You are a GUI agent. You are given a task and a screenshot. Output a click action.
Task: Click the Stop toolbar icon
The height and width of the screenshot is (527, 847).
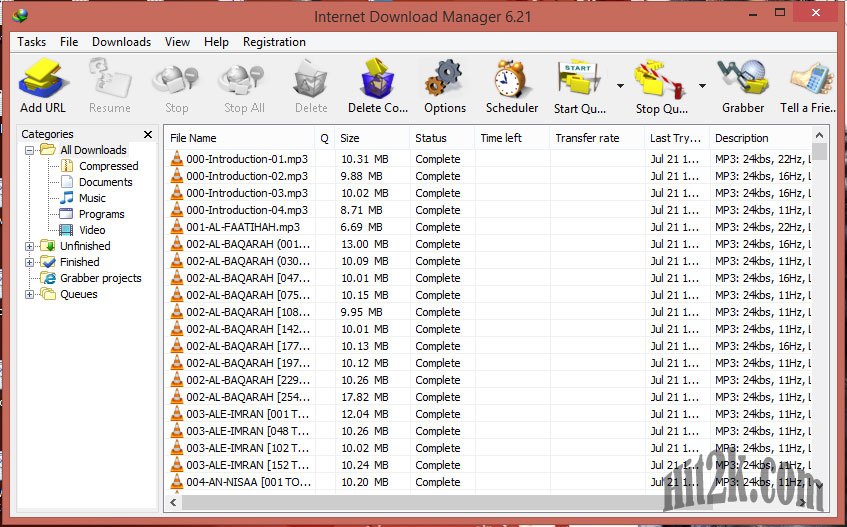tap(176, 79)
